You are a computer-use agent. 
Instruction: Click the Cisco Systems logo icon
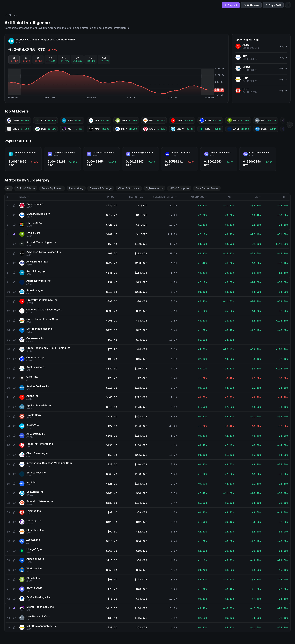coord(22,455)
